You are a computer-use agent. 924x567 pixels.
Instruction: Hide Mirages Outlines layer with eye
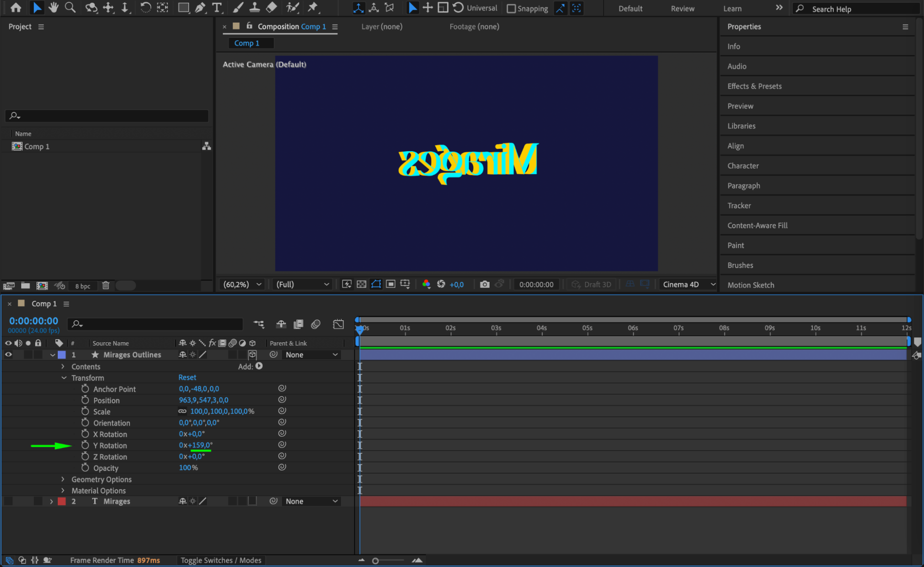point(8,354)
